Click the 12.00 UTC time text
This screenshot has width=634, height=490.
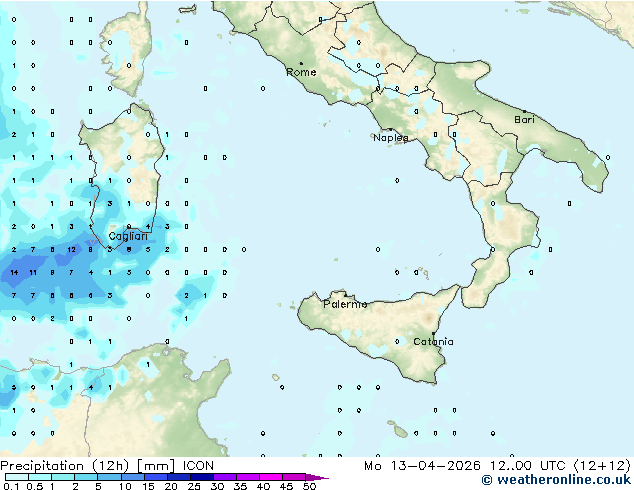click(527, 466)
